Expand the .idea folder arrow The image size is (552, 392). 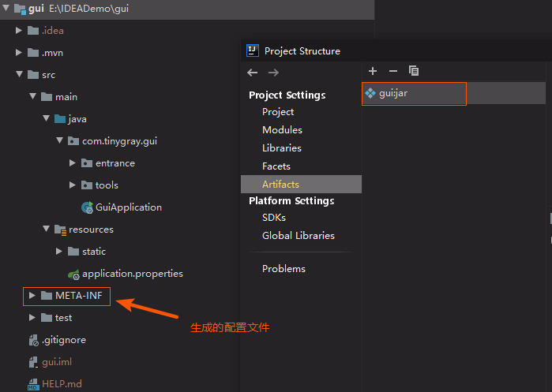(x=19, y=31)
